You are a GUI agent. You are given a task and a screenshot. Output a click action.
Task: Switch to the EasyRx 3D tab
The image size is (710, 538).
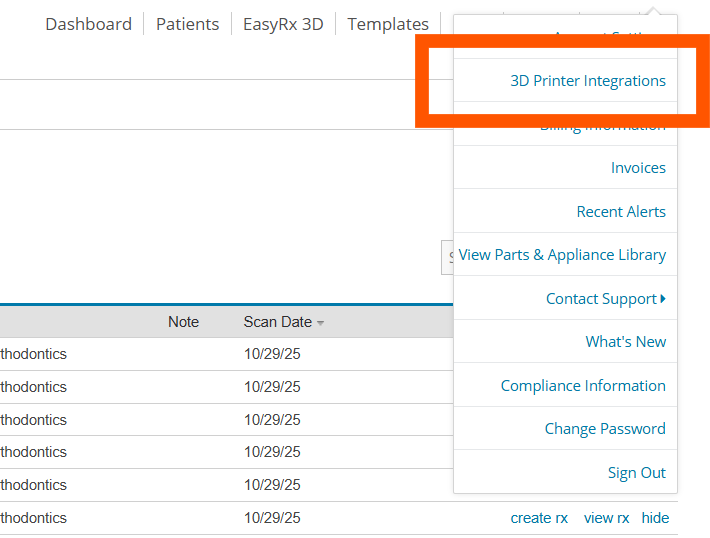point(283,24)
